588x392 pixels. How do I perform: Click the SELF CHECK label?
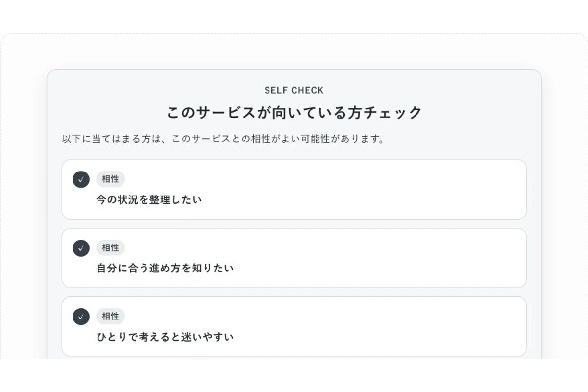point(294,90)
